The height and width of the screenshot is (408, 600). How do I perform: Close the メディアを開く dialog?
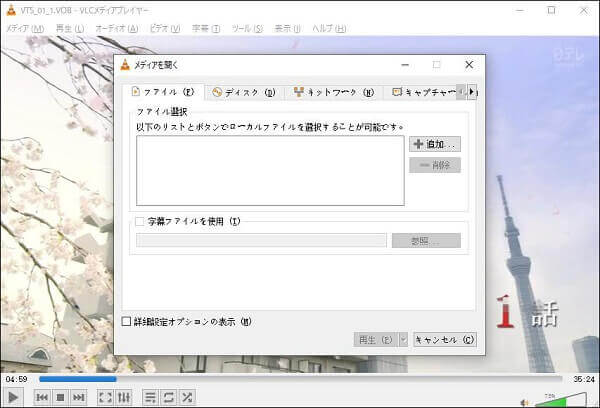(x=469, y=65)
